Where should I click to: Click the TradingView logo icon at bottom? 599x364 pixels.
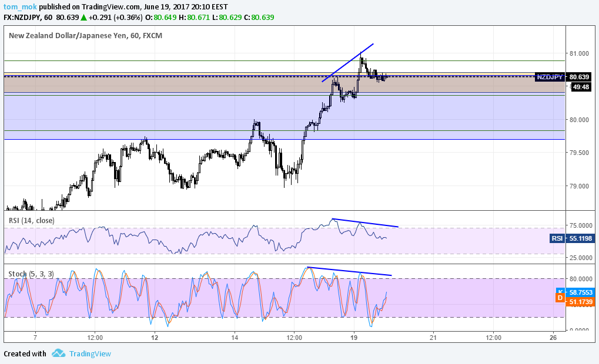tap(58, 353)
